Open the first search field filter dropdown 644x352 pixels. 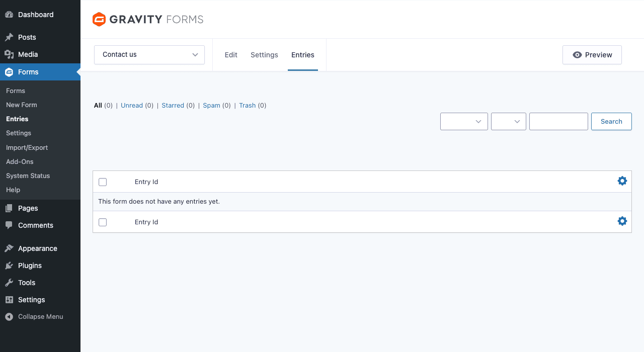point(464,121)
